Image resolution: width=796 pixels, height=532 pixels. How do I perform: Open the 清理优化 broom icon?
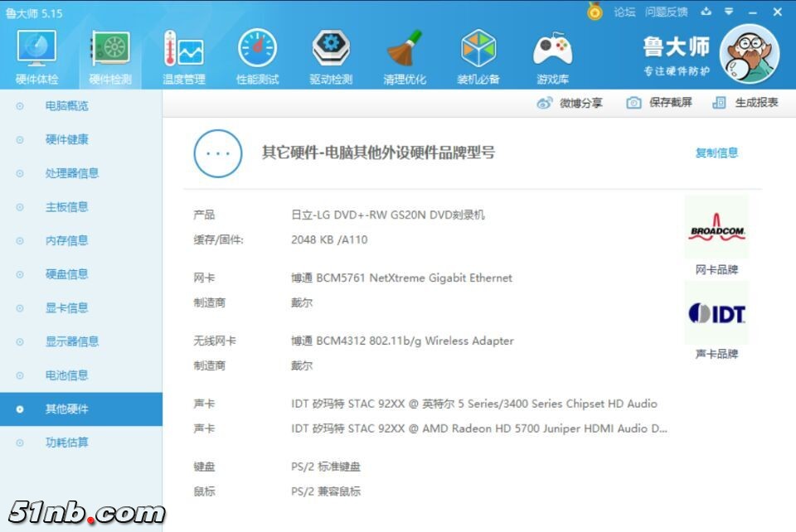[405, 50]
